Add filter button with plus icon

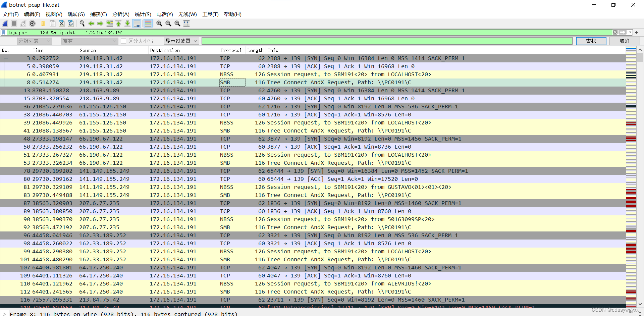[x=636, y=33]
